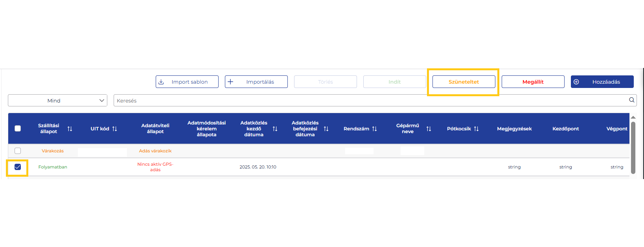The image size is (644, 247).
Task: Uncheck the Folyamatban row checkbox
Action: [18, 167]
